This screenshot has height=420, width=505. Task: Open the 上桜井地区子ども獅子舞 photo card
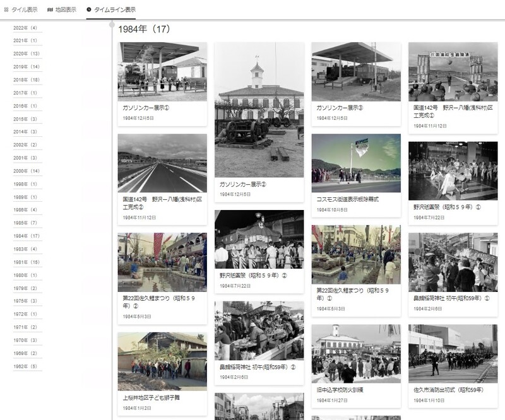click(x=162, y=361)
